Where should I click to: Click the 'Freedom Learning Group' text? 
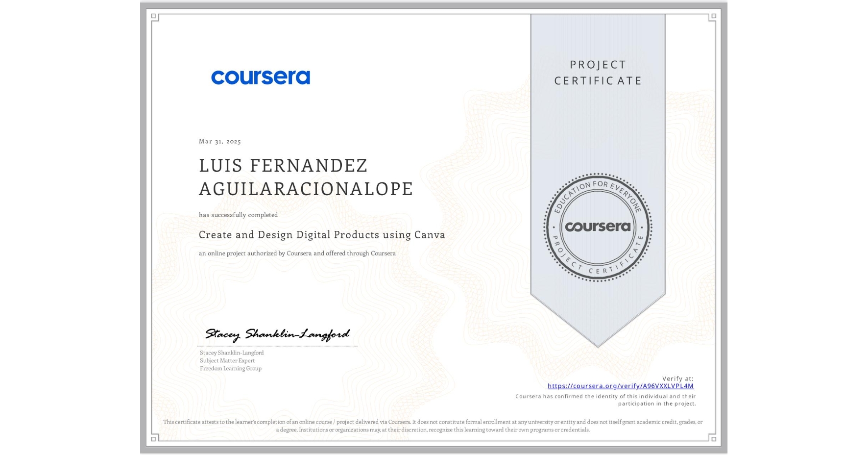click(x=231, y=368)
